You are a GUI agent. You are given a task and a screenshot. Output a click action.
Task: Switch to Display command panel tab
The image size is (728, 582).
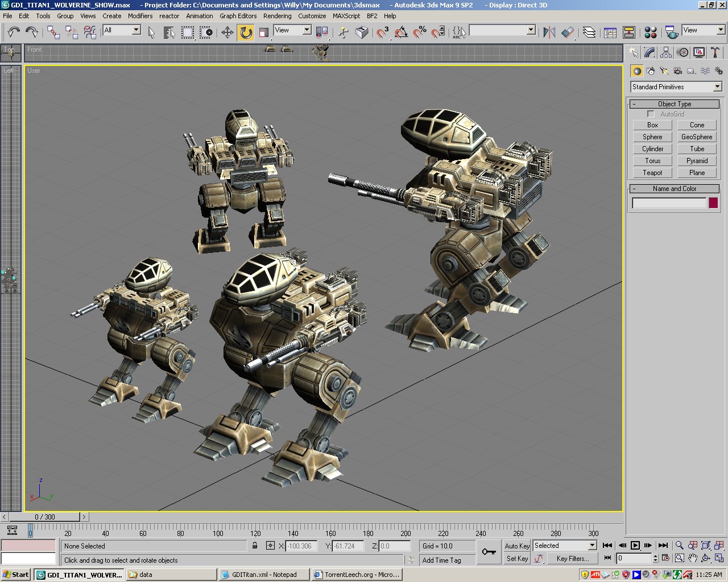[699, 53]
